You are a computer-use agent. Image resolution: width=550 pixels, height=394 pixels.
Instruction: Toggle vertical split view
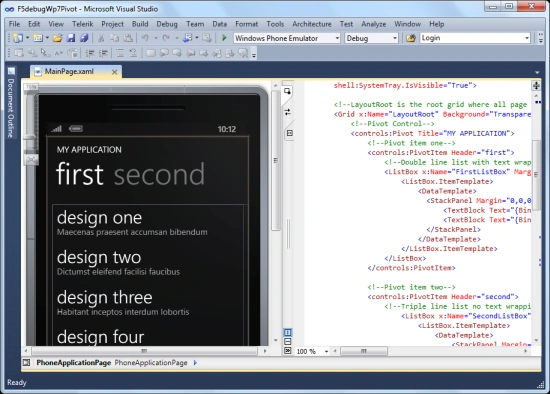tap(288, 332)
